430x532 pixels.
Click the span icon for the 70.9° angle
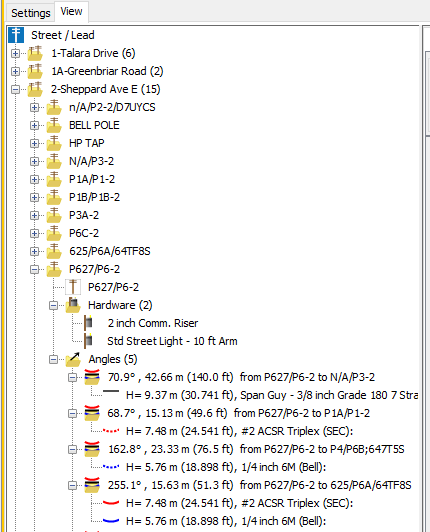(92, 377)
